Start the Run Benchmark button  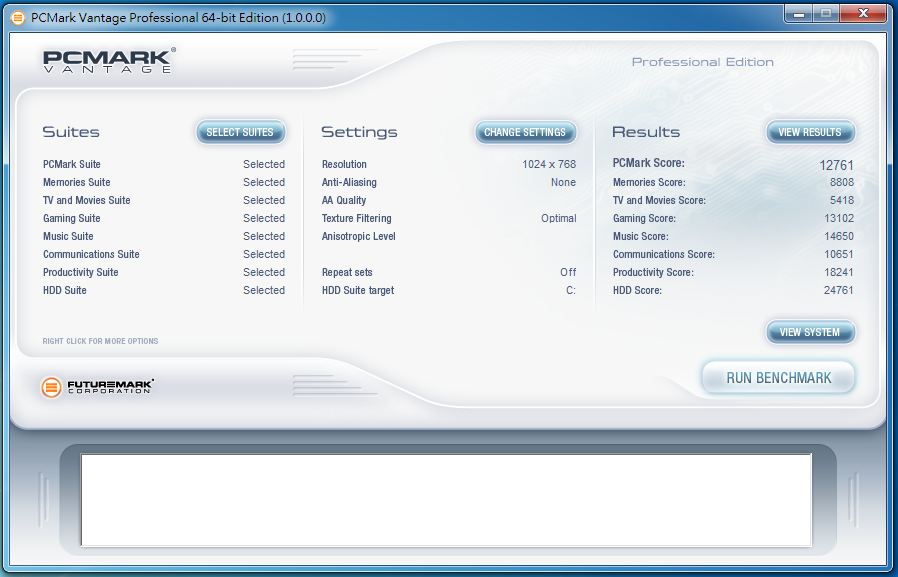pyautogui.click(x=778, y=378)
